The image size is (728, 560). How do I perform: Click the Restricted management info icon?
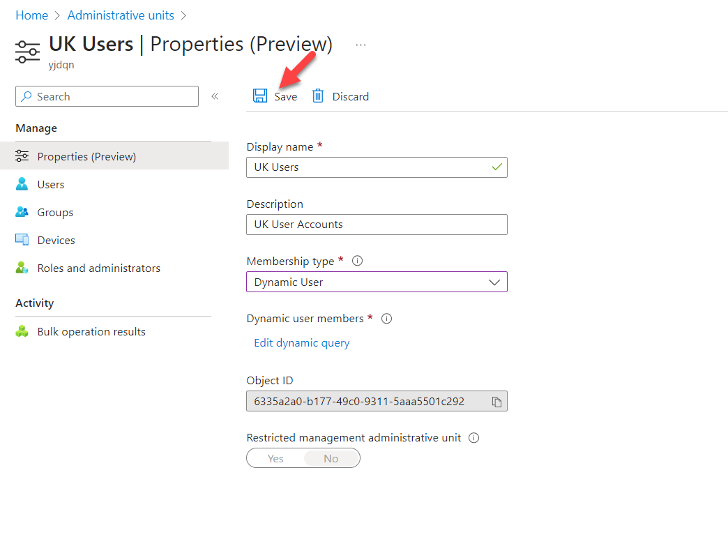pyautogui.click(x=473, y=438)
